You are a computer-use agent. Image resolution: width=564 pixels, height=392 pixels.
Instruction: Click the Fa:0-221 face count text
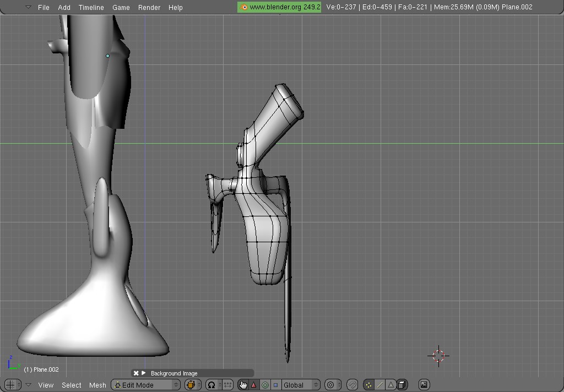click(x=413, y=7)
